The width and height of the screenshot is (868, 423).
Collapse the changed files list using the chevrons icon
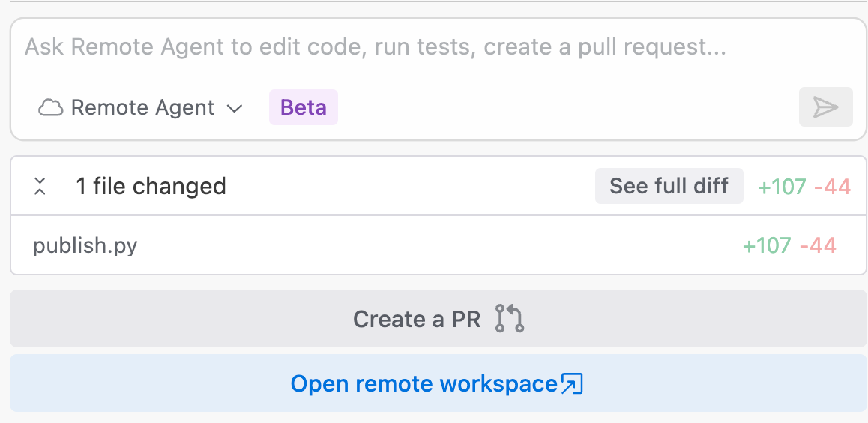point(40,186)
